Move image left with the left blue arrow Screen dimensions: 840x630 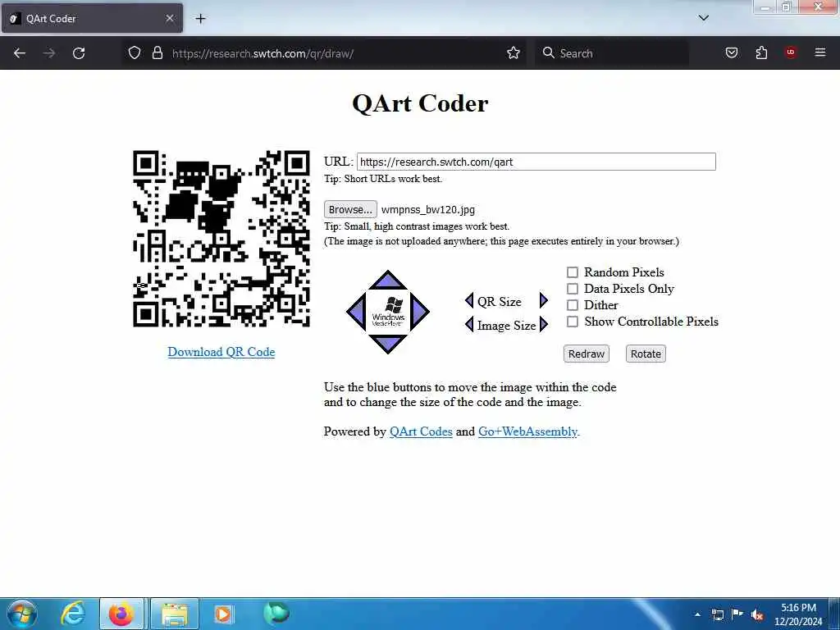pos(356,312)
